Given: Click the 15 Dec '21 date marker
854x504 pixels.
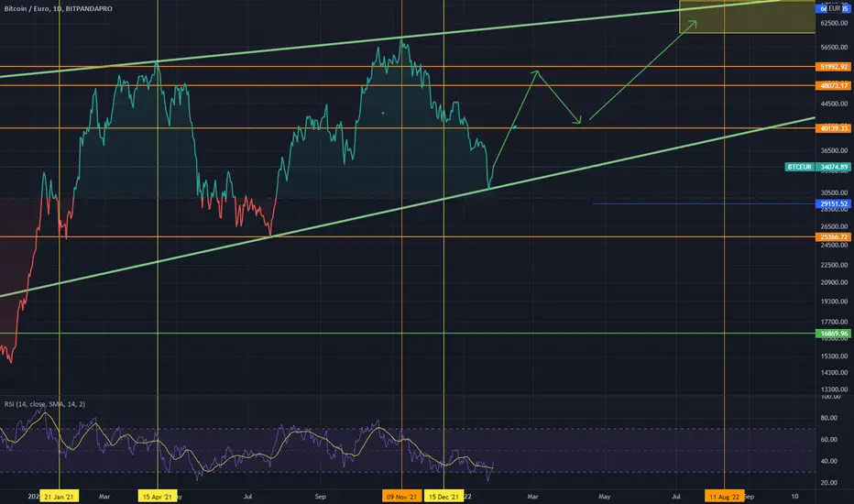Looking at the screenshot, I should click(443, 497).
